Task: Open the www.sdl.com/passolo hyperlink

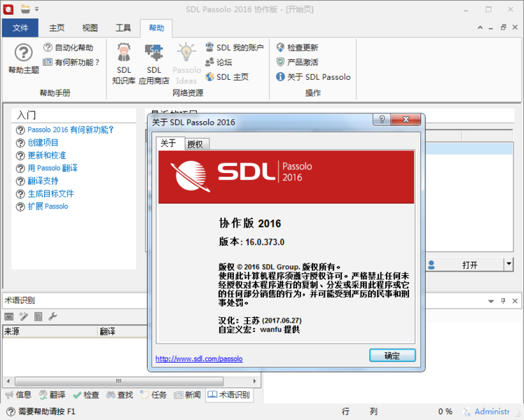Action: [x=199, y=358]
